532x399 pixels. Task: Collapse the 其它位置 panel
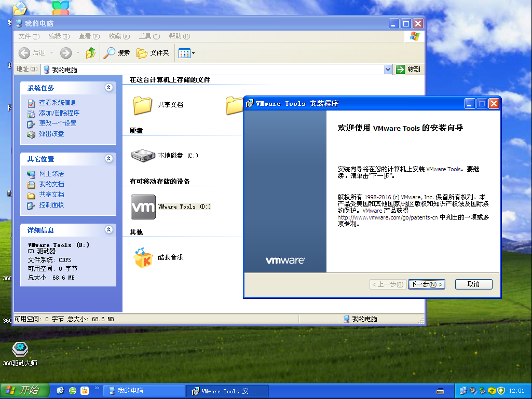tap(108, 158)
